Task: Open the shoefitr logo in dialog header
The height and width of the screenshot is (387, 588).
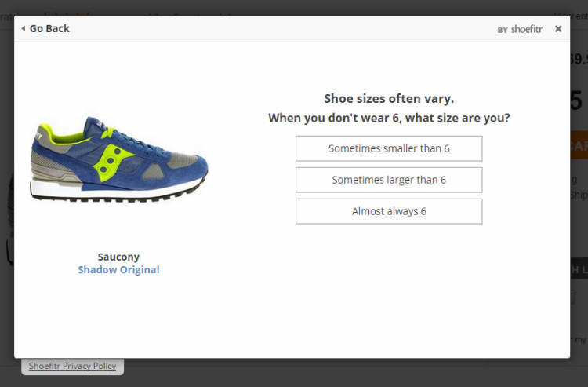Action: pos(526,29)
